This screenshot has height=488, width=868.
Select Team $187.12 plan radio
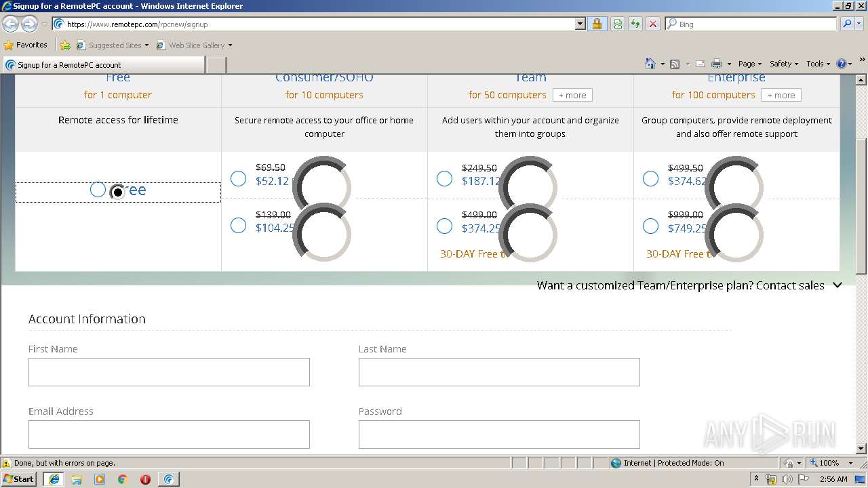tap(444, 178)
